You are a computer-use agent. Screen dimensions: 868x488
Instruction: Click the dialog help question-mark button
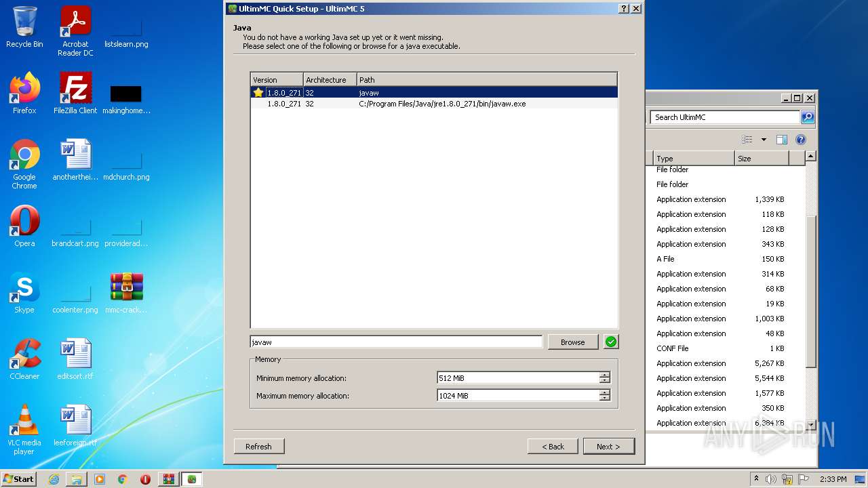[x=624, y=9]
